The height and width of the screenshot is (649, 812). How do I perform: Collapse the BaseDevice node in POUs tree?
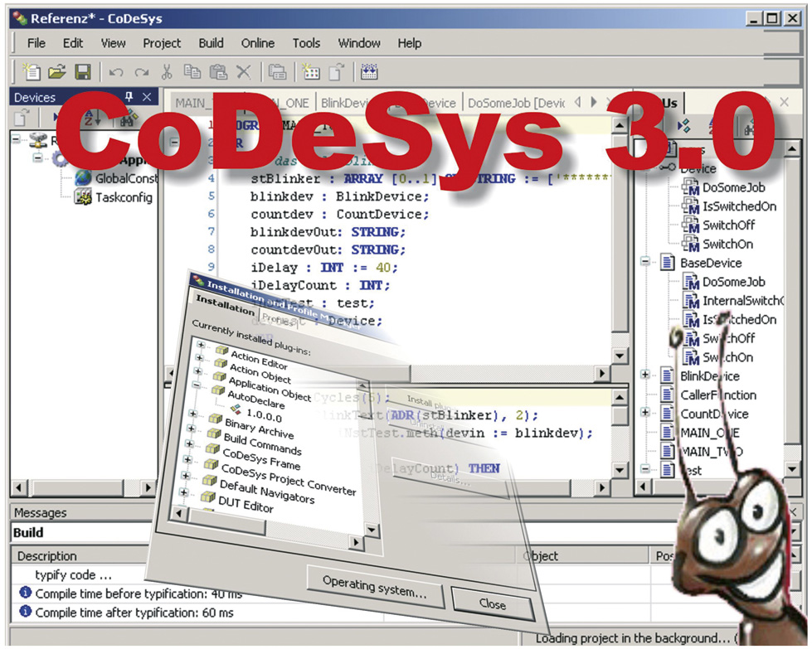[x=645, y=261]
